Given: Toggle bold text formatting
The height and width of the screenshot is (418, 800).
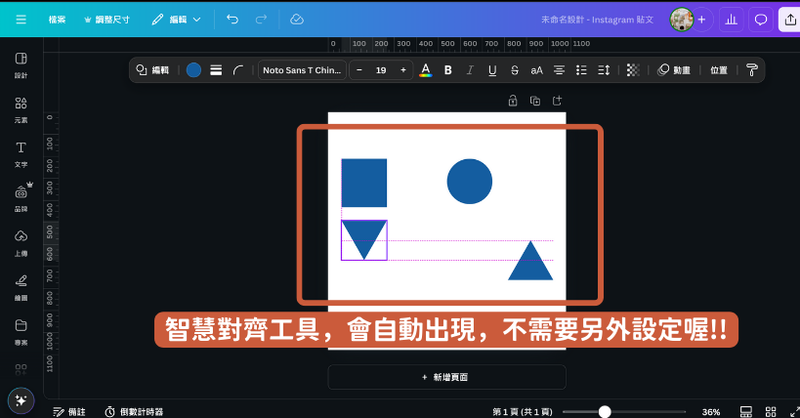Looking at the screenshot, I should [x=448, y=70].
